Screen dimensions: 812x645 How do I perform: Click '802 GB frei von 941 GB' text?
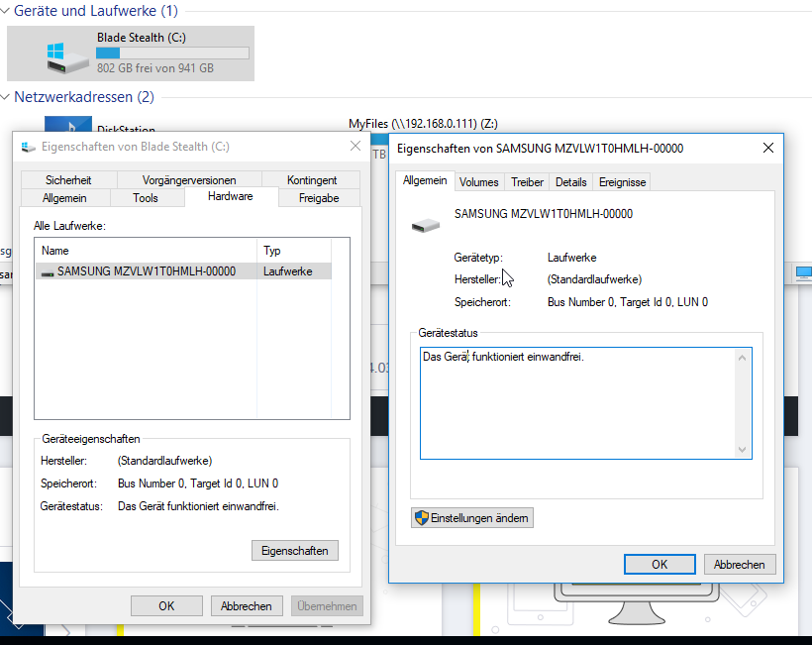pyautogui.click(x=155, y=67)
